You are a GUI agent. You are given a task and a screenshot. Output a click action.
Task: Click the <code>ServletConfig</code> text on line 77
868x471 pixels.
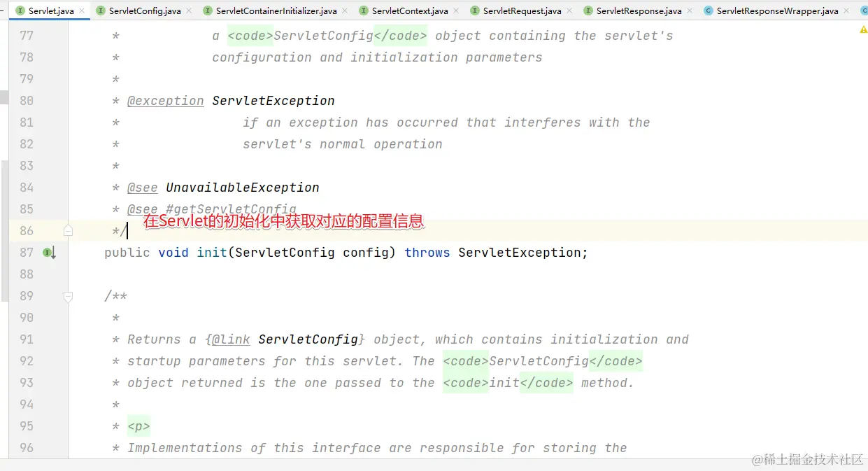(x=327, y=36)
